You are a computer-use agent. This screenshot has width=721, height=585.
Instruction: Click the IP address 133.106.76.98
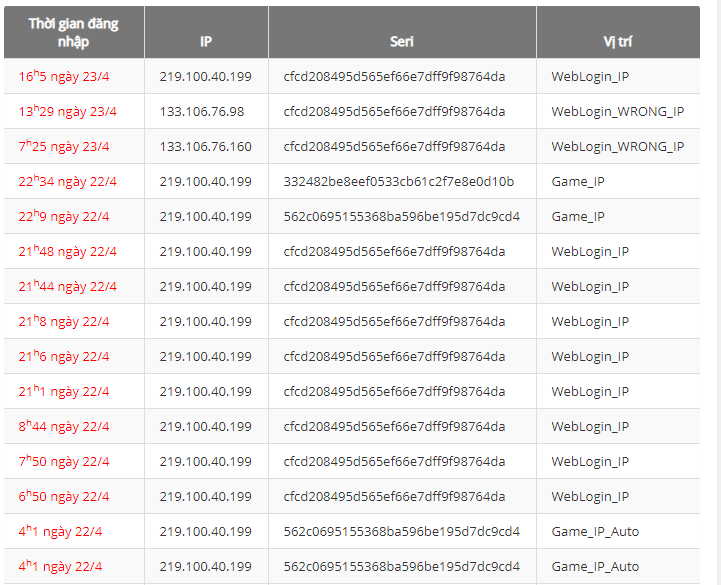[202, 111]
